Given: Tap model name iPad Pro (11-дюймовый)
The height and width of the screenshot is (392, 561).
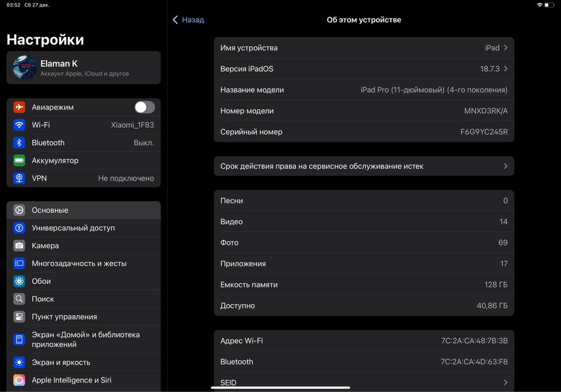Looking at the screenshot, I should click(434, 90).
